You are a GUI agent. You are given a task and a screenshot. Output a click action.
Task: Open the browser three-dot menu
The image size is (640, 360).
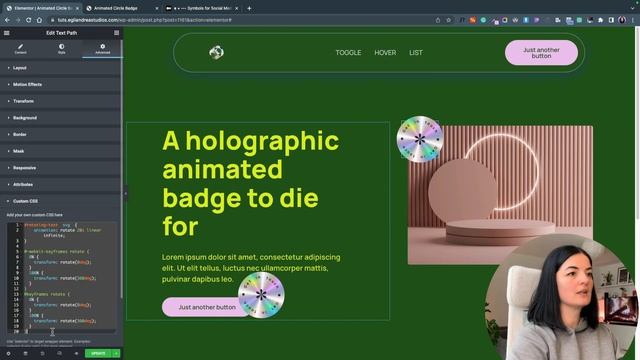(x=633, y=20)
